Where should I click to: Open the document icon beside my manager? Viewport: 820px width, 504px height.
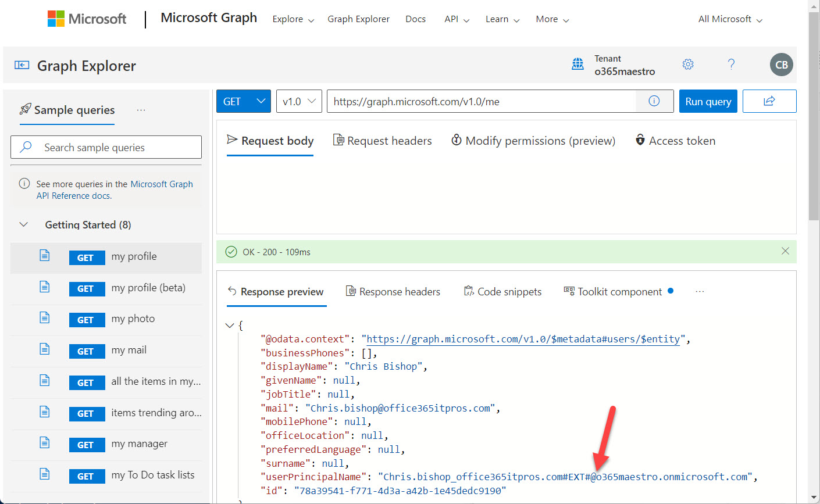pos(45,443)
